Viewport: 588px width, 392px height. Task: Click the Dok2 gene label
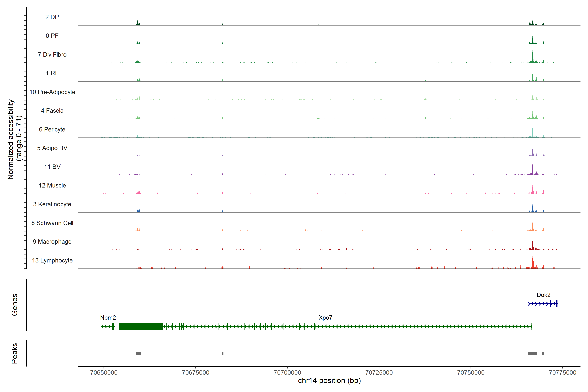pyautogui.click(x=544, y=295)
